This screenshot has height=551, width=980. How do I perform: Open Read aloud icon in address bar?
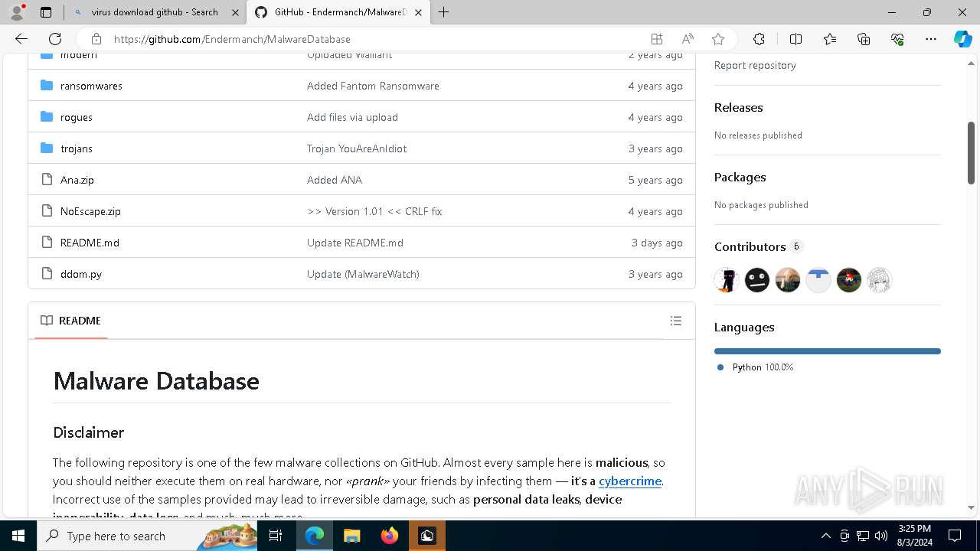(x=688, y=39)
